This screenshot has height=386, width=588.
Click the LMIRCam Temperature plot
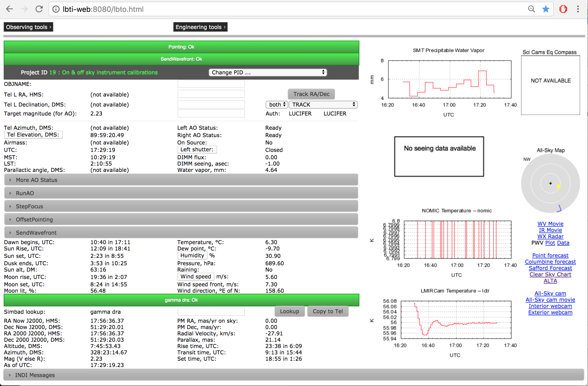click(x=456, y=320)
